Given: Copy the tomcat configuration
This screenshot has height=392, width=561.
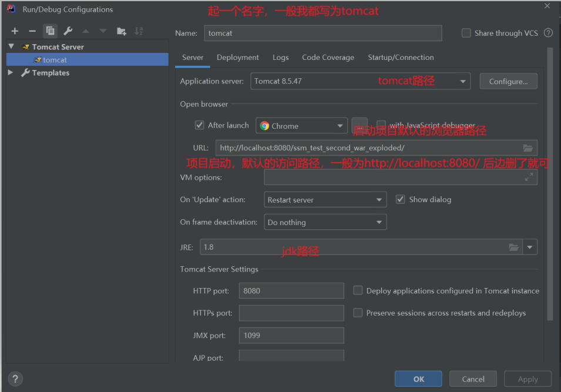Looking at the screenshot, I should pyautogui.click(x=50, y=31).
